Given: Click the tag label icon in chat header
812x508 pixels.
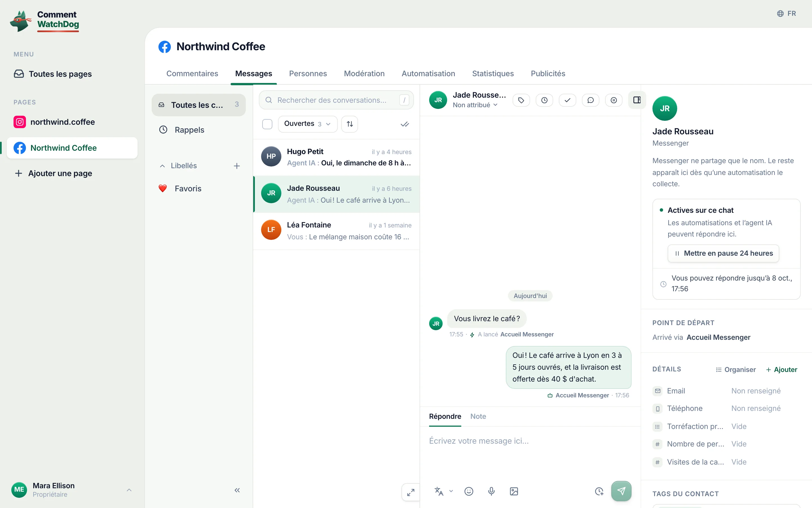Looking at the screenshot, I should [521, 100].
